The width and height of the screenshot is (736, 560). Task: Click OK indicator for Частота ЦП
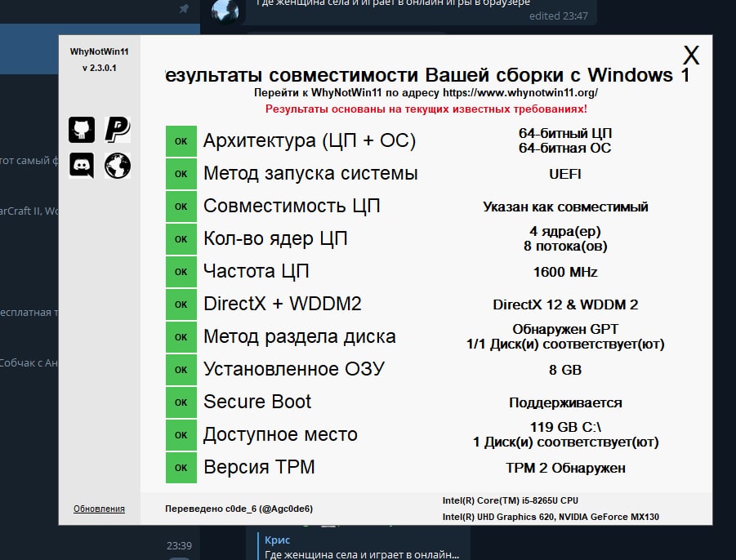(181, 272)
